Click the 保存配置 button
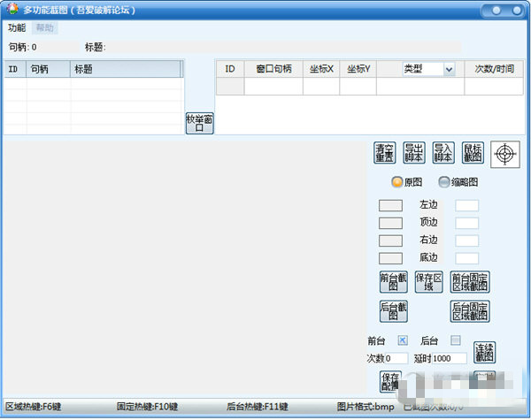This screenshot has width=531, height=420. (390, 381)
